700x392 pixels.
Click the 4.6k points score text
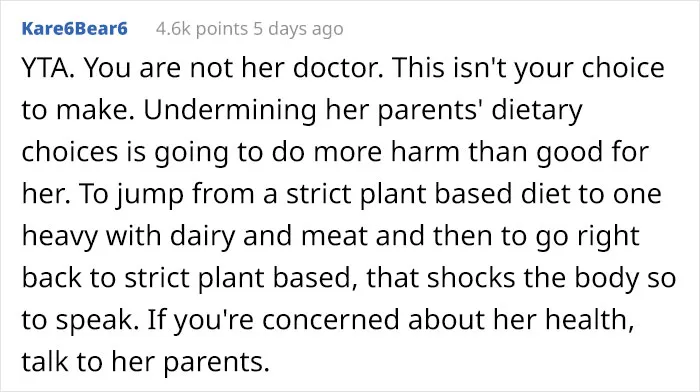[202, 29]
